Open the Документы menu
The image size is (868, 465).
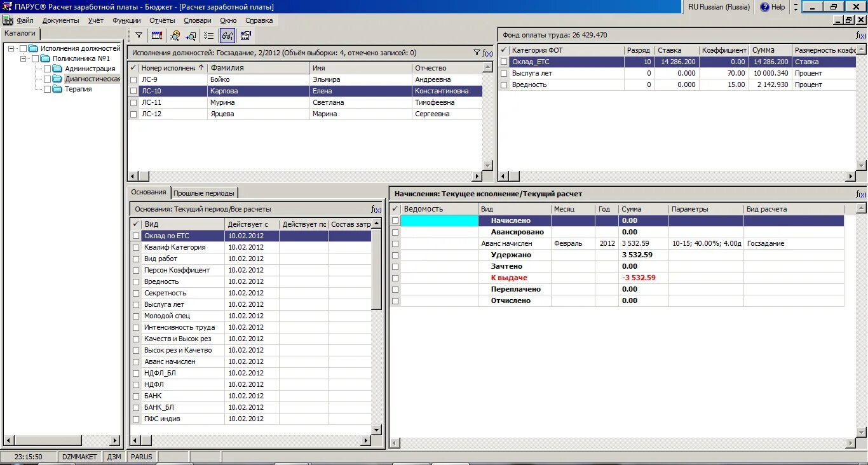tap(61, 20)
